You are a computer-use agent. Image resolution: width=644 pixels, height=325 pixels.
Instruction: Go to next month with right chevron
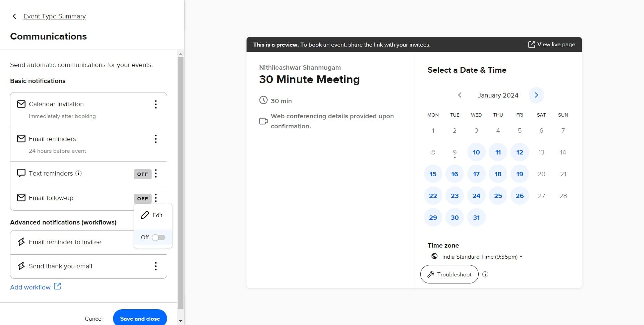(x=536, y=95)
